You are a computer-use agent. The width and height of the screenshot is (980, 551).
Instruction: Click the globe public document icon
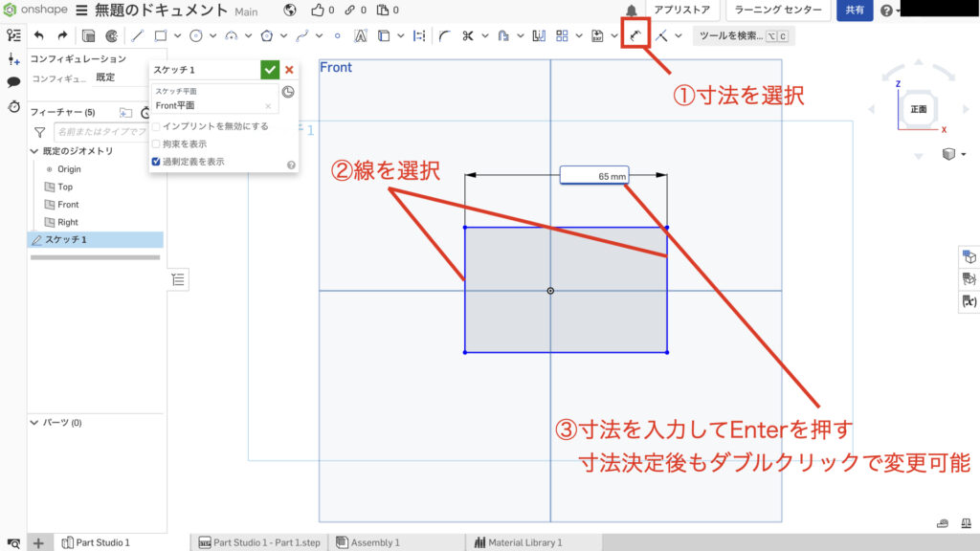coord(289,10)
